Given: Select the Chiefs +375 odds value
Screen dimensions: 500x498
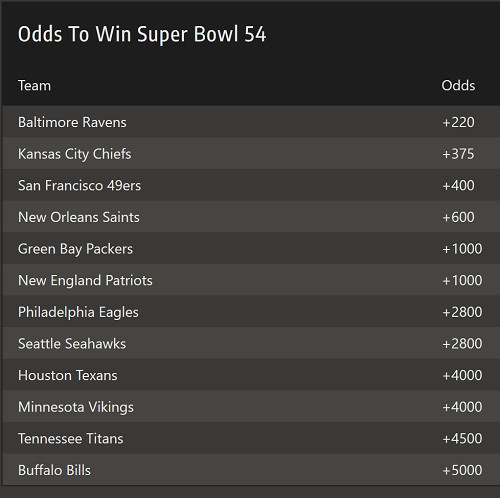Looking at the screenshot, I should point(458,154).
